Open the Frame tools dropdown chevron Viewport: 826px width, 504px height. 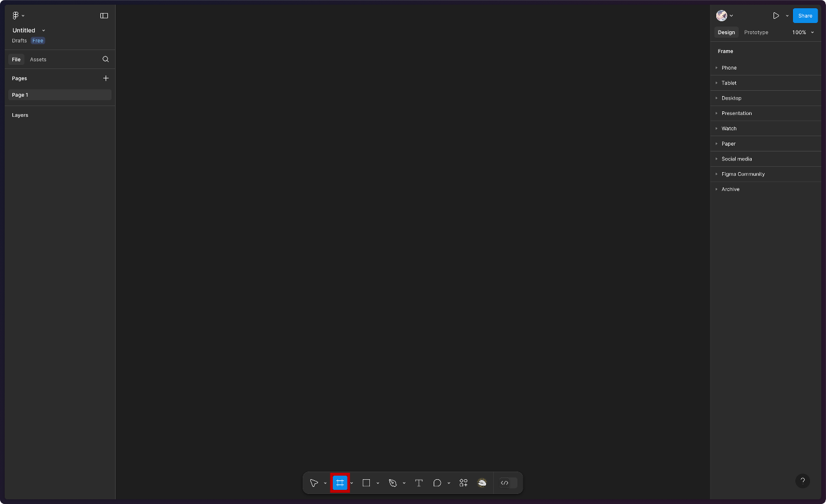(x=352, y=483)
